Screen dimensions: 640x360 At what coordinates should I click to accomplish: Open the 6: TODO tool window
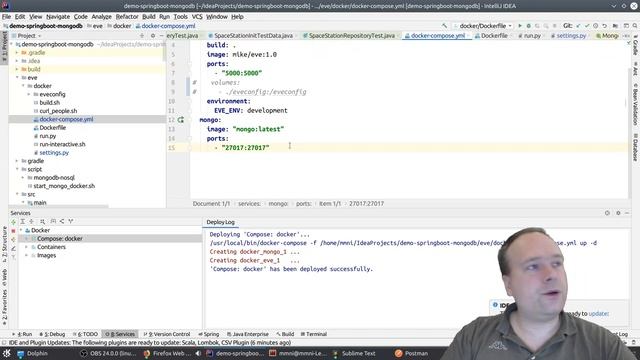85,334
